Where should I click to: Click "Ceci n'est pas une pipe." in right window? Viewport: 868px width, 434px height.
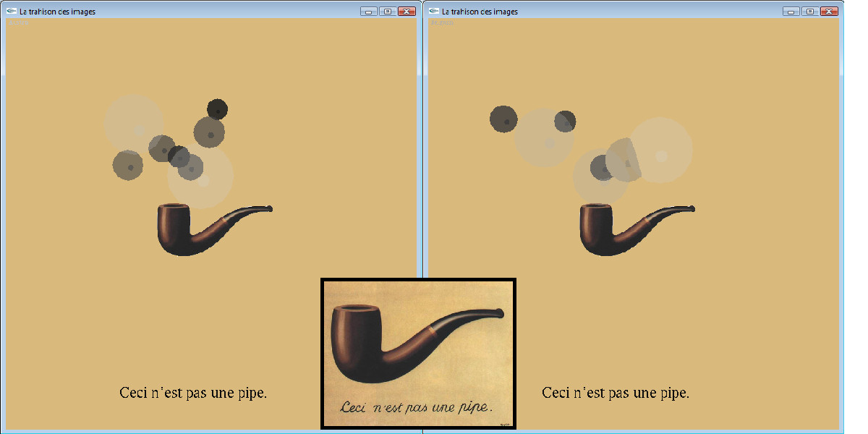[616, 393]
